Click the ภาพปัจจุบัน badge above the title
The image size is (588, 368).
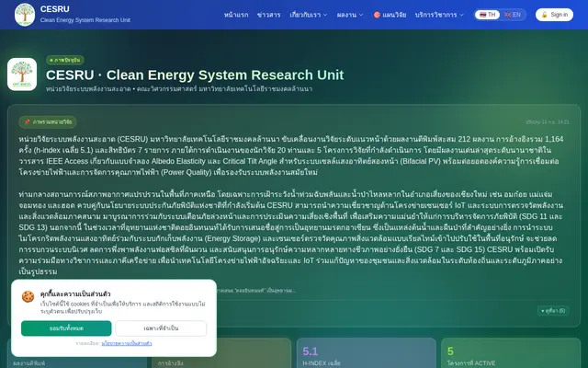click(x=65, y=60)
